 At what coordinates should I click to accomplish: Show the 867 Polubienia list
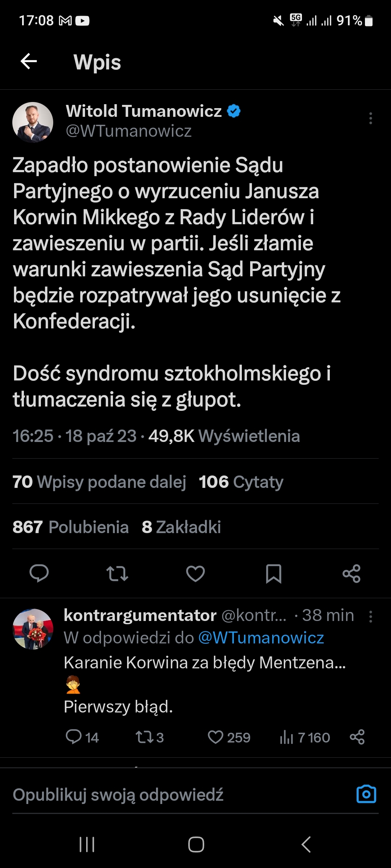71,527
